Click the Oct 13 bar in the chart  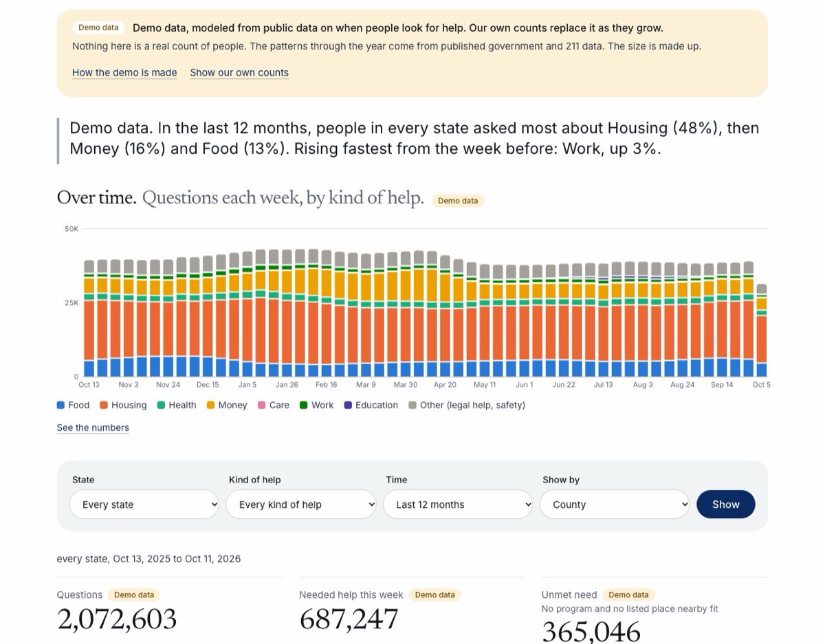(89, 318)
